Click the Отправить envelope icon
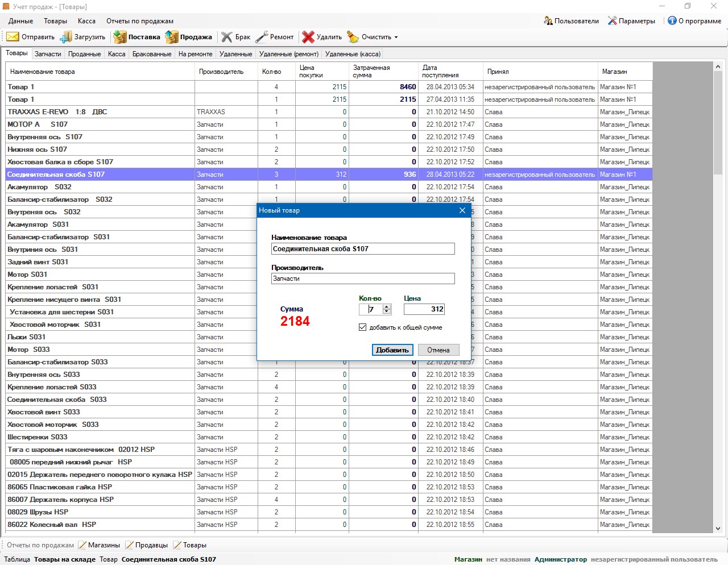This screenshot has height=565, width=728. click(13, 37)
